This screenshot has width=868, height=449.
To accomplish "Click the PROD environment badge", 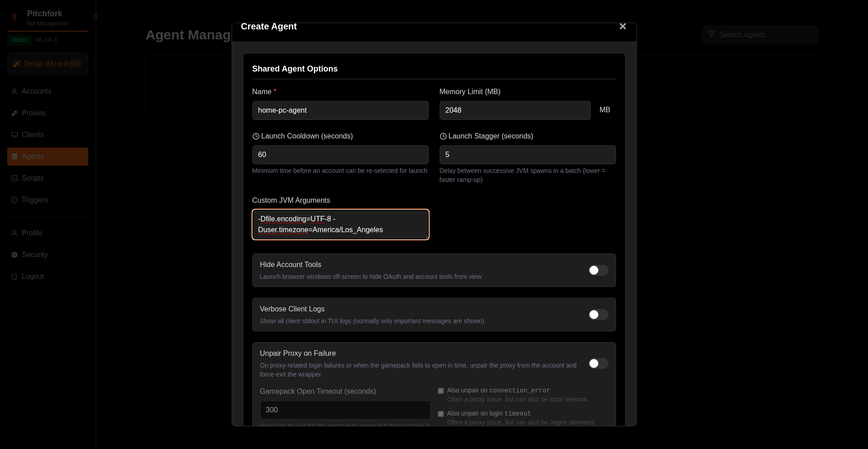I will point(19,40).
